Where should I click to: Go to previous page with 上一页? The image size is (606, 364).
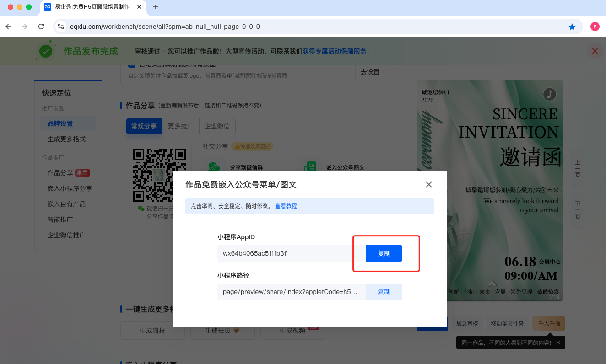(578, 168)
